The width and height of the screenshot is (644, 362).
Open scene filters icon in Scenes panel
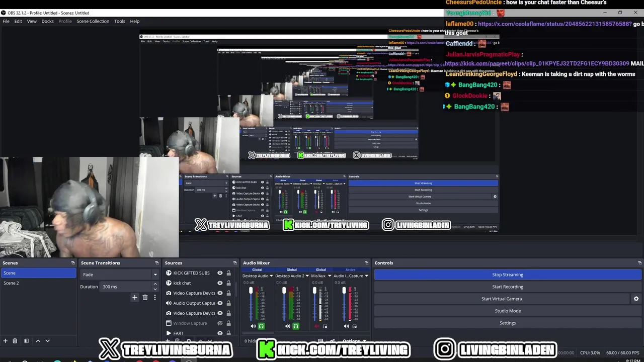[x=26, y=341]
